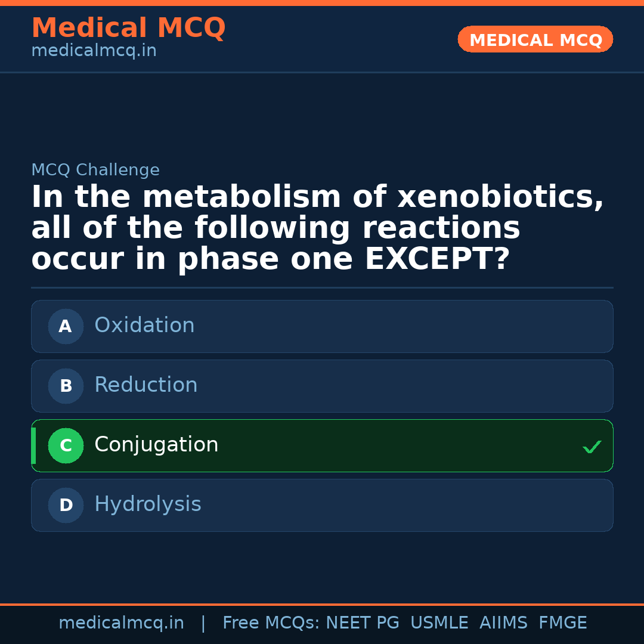
Task: Click the letter B circle icon
Action: [x=66, y=386]
